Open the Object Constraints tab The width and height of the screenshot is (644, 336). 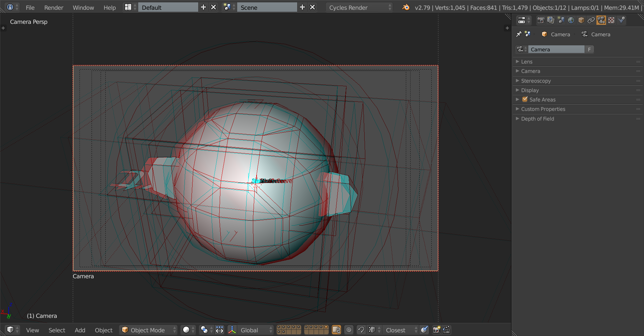pos(591,20)
